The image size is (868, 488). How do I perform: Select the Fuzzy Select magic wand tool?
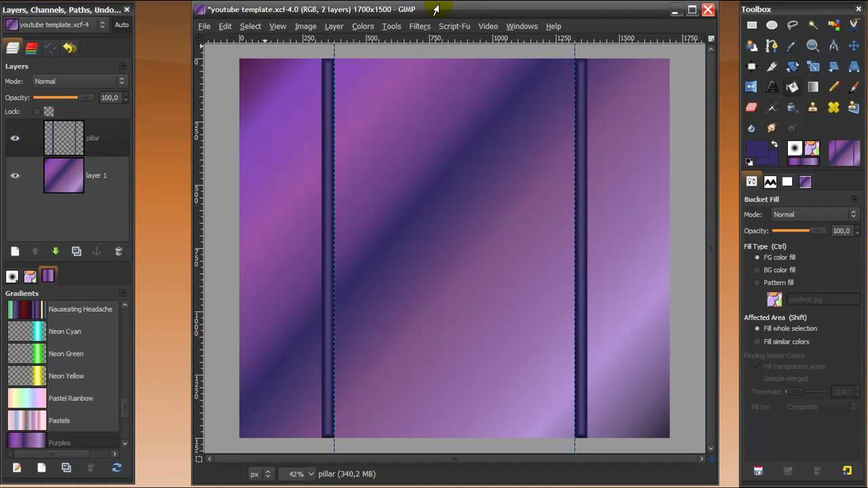pyautogui.click(x=813, y=25)
